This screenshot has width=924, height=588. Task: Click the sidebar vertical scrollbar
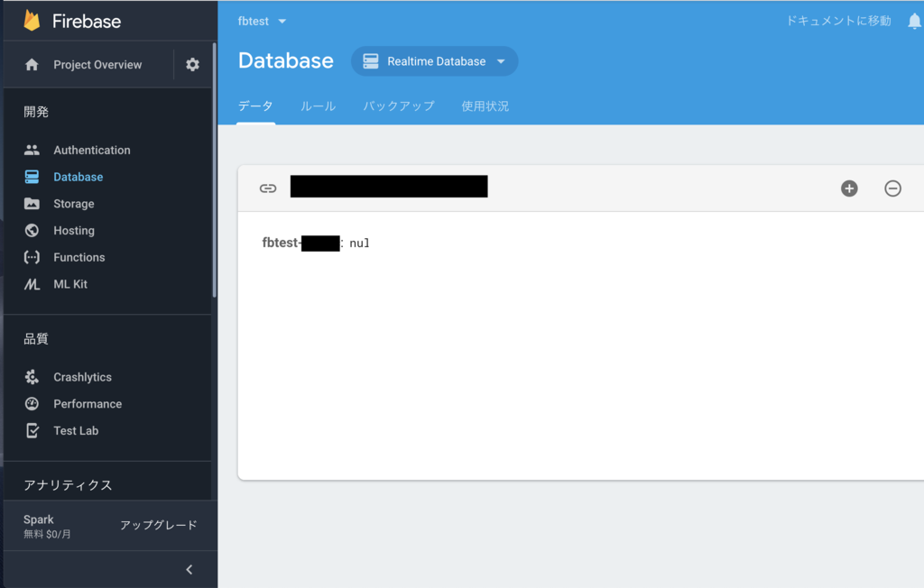pyautogui.click(x=215, y=170)
